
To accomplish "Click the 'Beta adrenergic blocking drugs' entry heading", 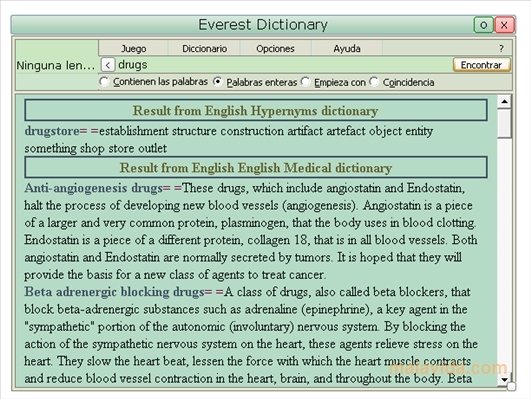I will [x=114, y=292].
